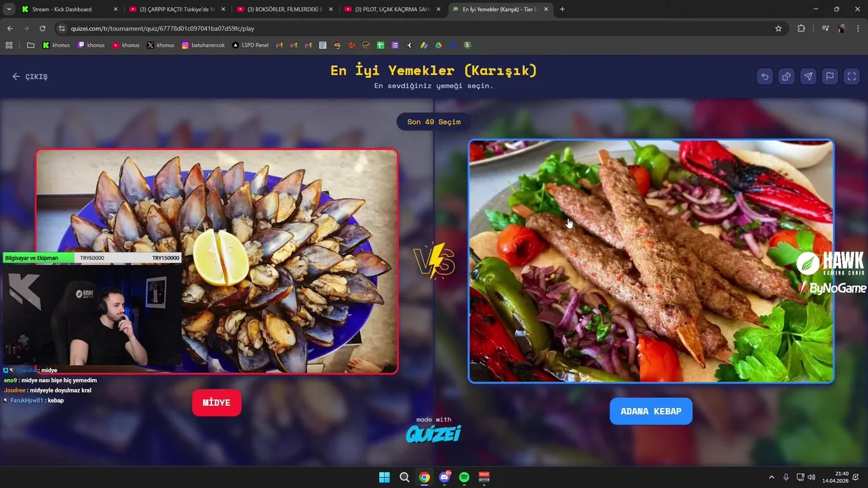Open the taskbar clock showing 21:40
This screenshot has width=868, height=488.
(x=835, y=477)
